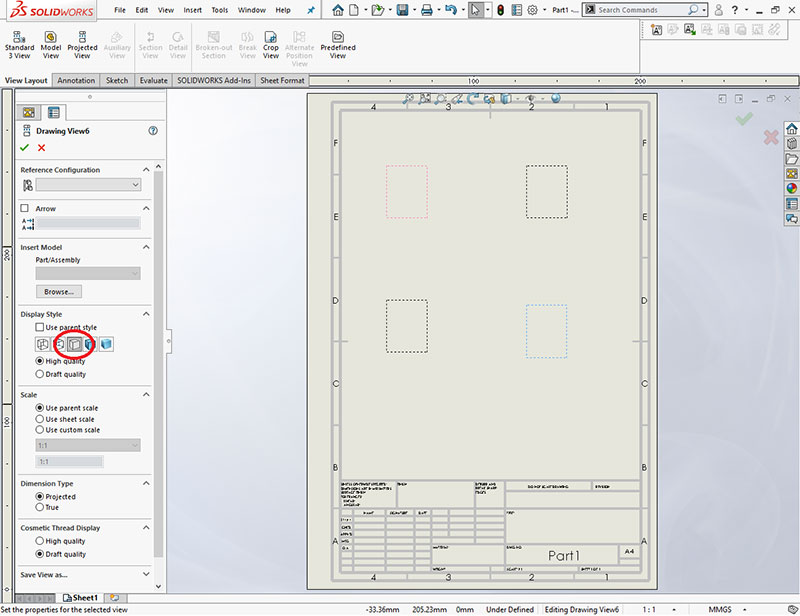Viewport: 800px width, 616px height.
Task: Select True dimension type
Action: coord(39,507)
